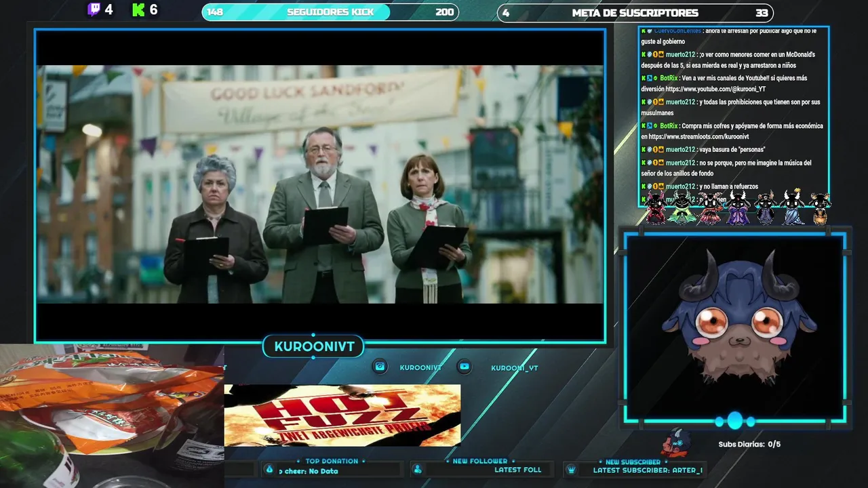
Task: Click the green Kick badge on BotRix's Youtube message
Action: [644, 78]
